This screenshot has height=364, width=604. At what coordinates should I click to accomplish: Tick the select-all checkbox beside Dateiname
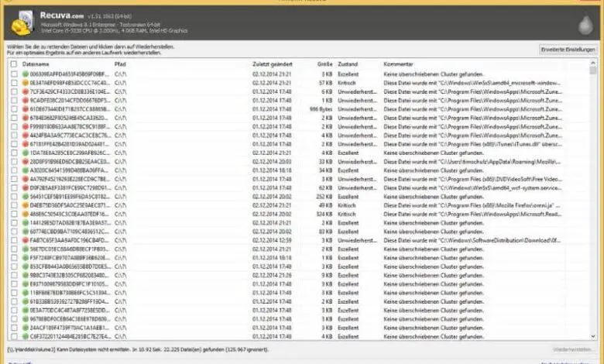(14, 64)
